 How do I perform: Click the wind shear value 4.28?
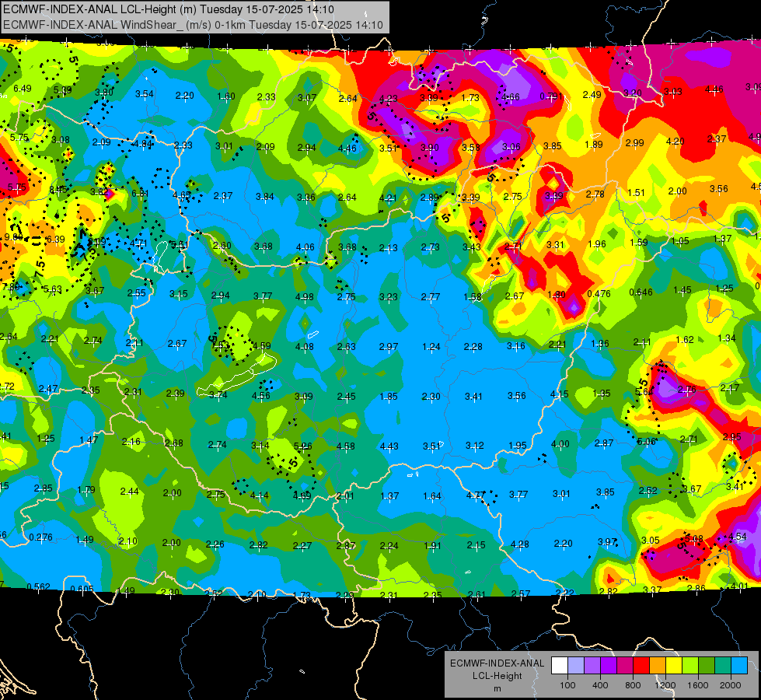(520, 544)
